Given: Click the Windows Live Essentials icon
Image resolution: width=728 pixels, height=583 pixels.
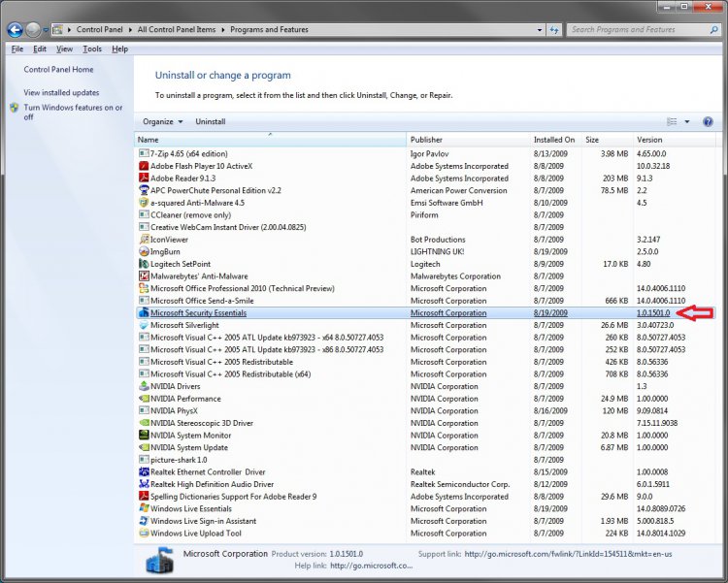Looking at the screenshot, I should [x=144, y=508].
